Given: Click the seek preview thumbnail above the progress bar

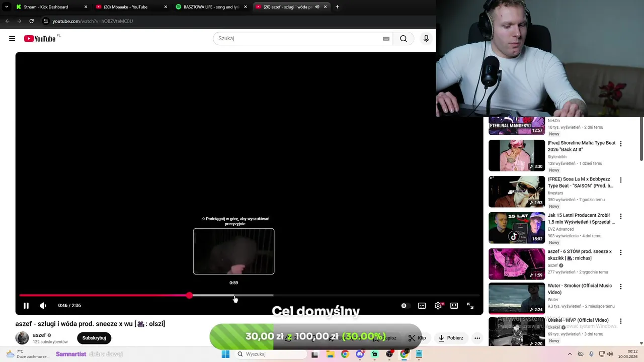Looking at the screenshot, I should pos(234,251).
